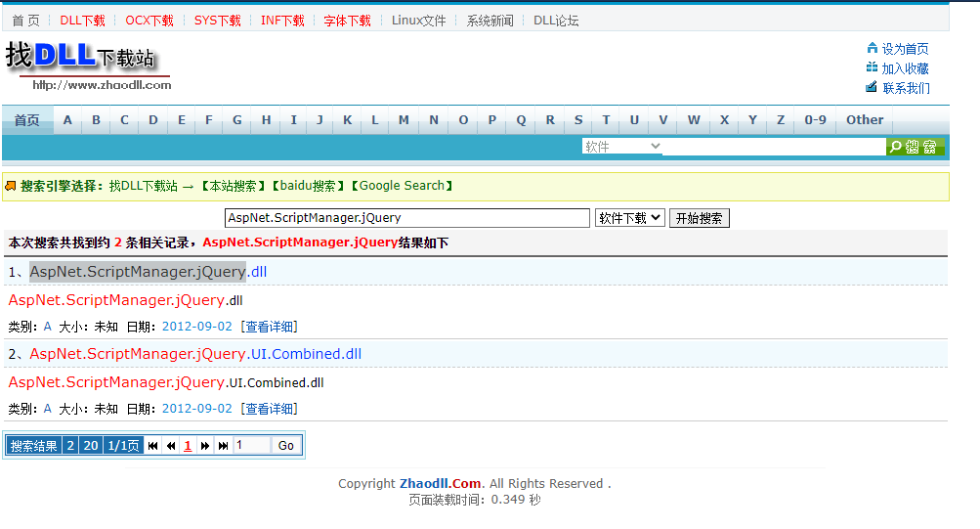Open SYS下载 in top navigation
The image size is (980, 529).
click(x=218, y=21)
